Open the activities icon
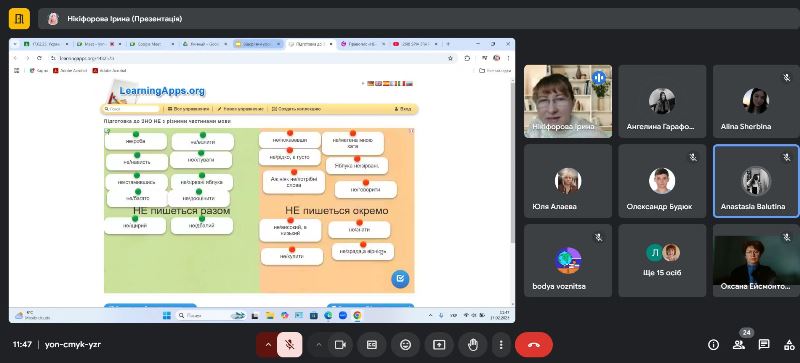800x363 pixels. tap(789, 345)
